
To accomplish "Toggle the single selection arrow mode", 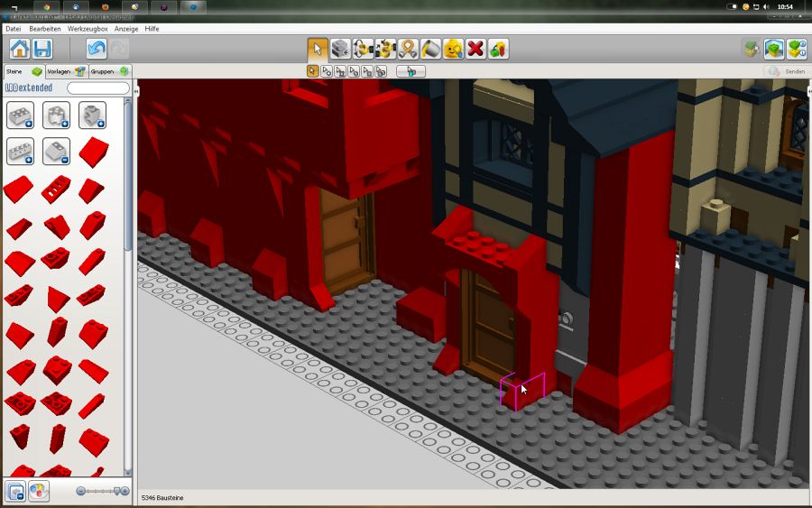I will (x=313, y=71).
